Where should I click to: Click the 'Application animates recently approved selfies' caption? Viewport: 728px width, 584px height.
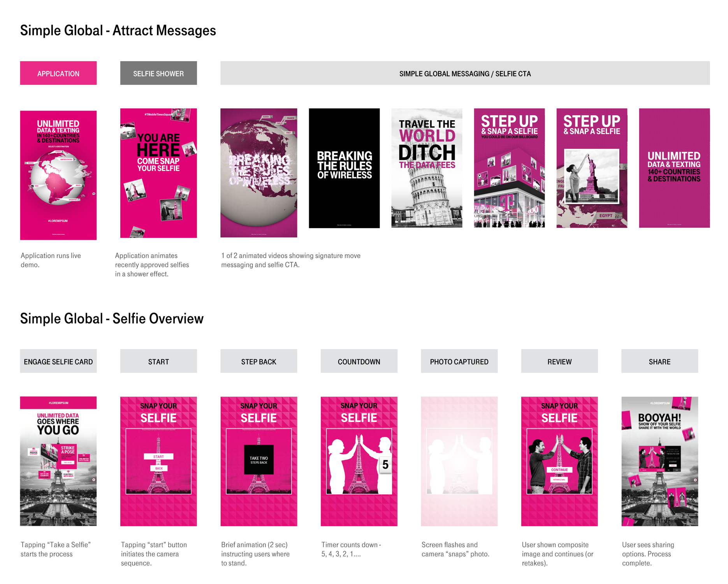point(152,265)
